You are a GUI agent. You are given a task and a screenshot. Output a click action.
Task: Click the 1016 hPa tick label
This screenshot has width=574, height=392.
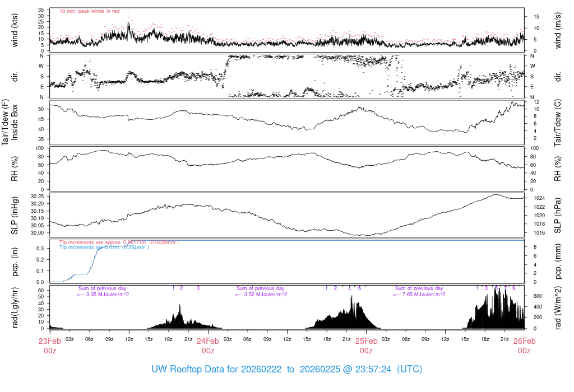[x=539, y=232]
